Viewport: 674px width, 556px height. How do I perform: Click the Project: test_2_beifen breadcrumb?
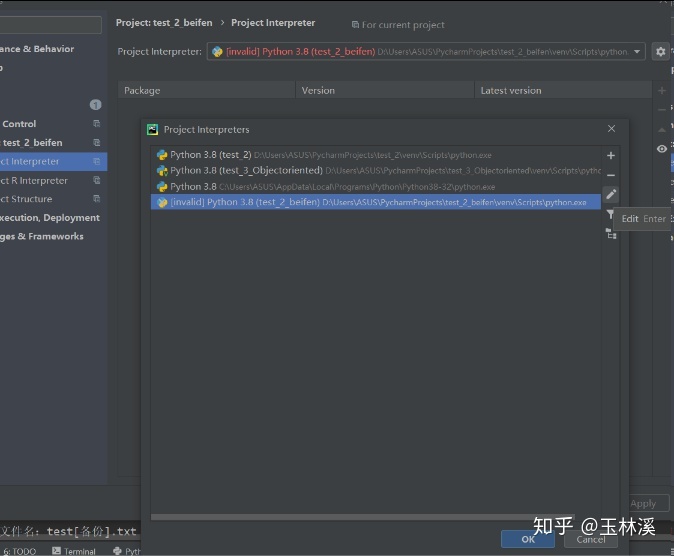[164, 23]
